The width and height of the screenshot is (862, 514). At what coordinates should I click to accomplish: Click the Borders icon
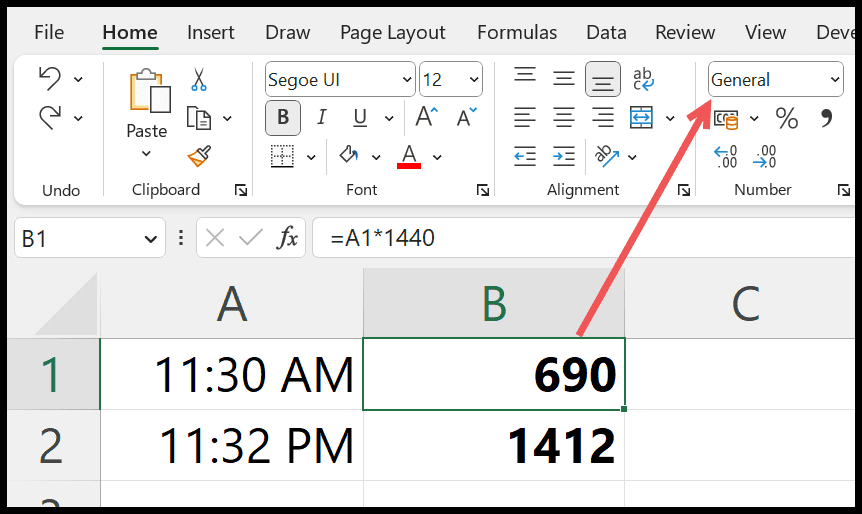(282, 157)
